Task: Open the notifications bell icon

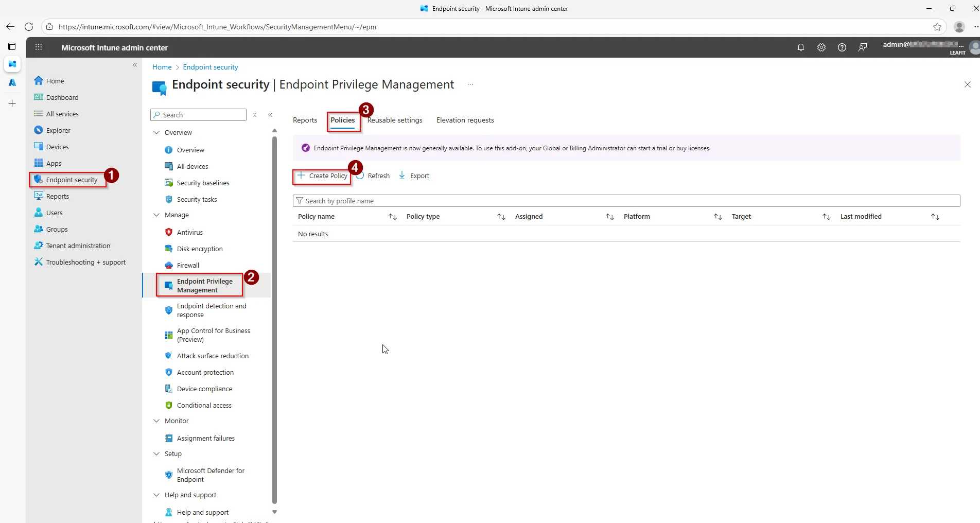Action: [x=801, y=47]
